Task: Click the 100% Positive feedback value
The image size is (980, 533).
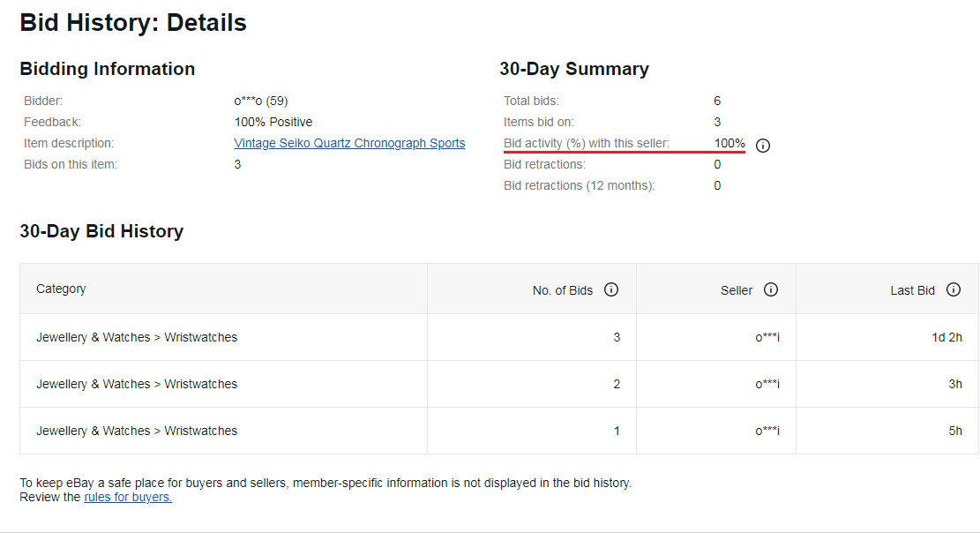Action: [x=273, y=122]
